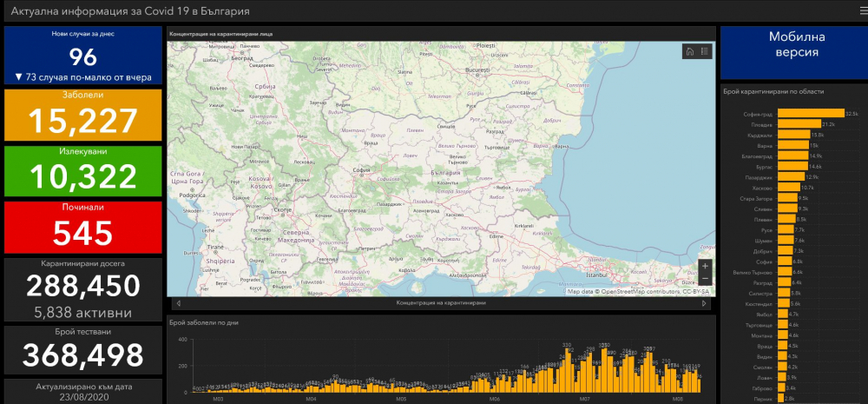Select the Варна region label
This screenshot has width=868, height=404.
click(765, 146)
